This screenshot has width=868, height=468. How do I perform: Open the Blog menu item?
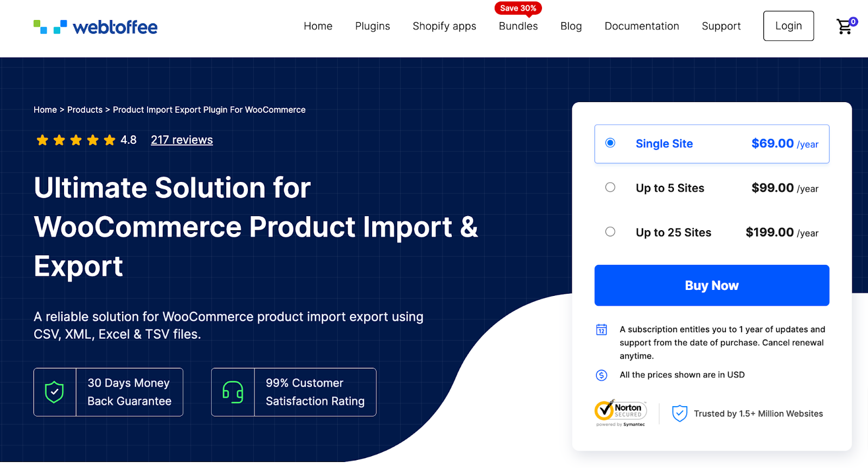[x=571, y=26]
